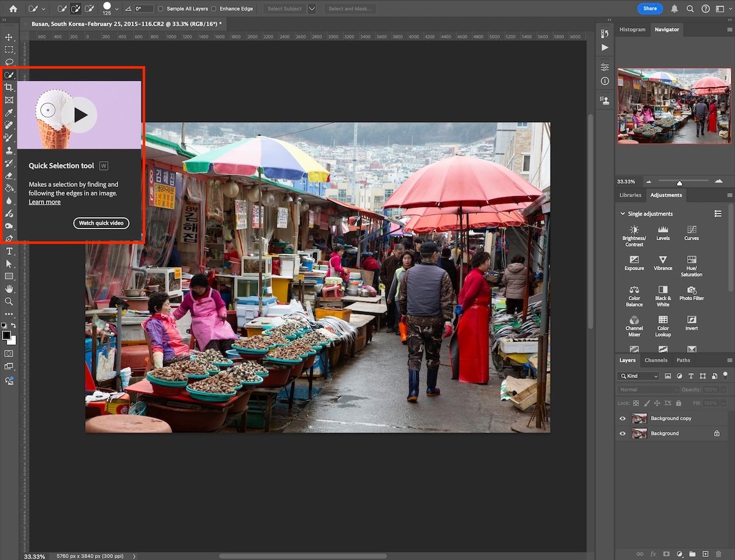Choose the Gradient tool

[x=9, y=189]
